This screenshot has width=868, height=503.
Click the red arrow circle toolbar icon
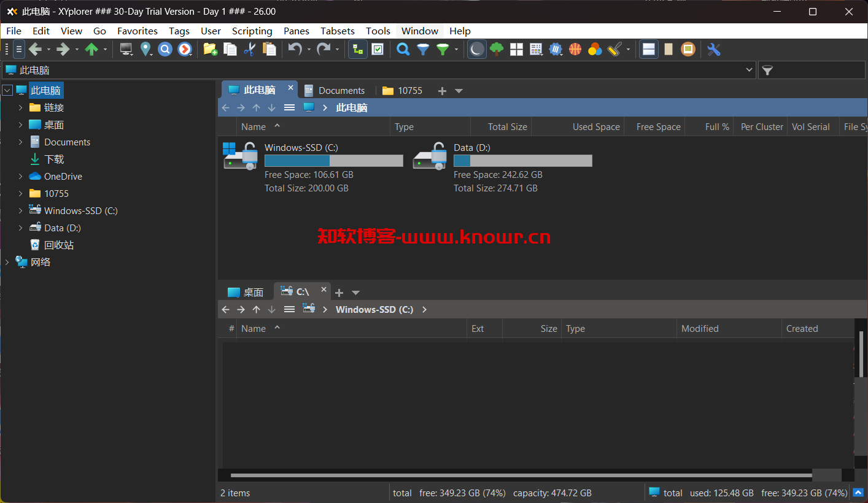pyautogui.click(x=185, y=50)
